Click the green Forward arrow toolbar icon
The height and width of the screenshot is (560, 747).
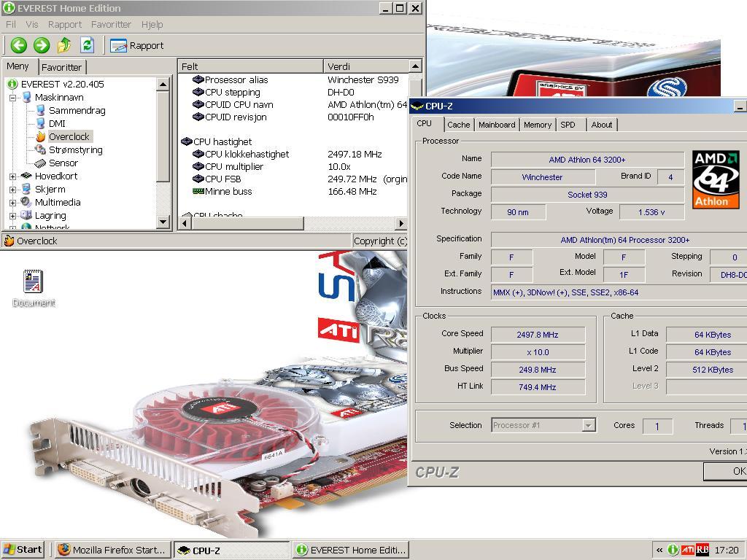click(x=42, y=45)
